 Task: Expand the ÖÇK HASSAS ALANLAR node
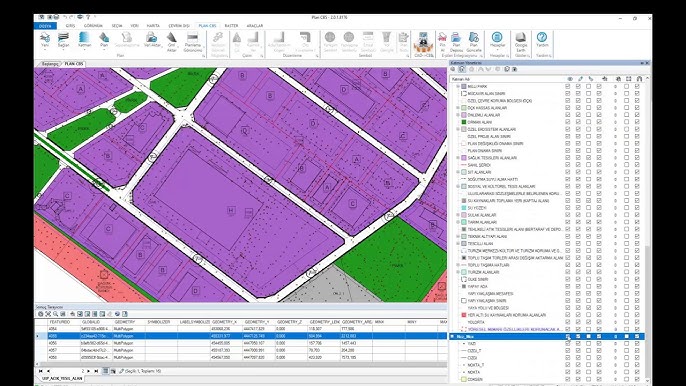click(458, 108)
